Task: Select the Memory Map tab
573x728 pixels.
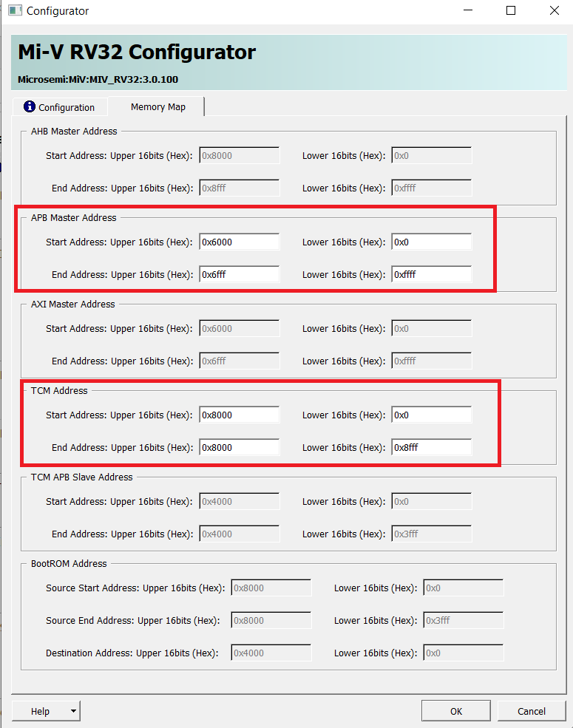Action: pyautogui.click(x=157, y=106)
